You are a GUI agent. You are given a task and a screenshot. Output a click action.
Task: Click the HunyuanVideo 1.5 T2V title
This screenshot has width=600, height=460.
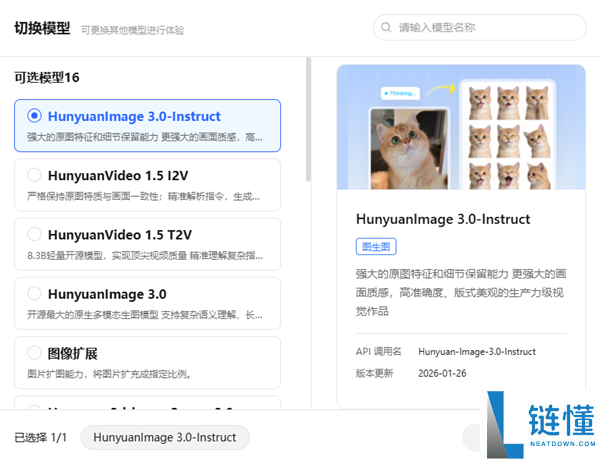coord(120,235)
